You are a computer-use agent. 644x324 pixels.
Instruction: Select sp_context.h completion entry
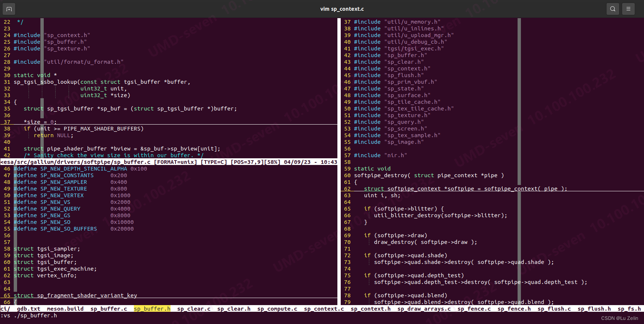tap(371, 309)
